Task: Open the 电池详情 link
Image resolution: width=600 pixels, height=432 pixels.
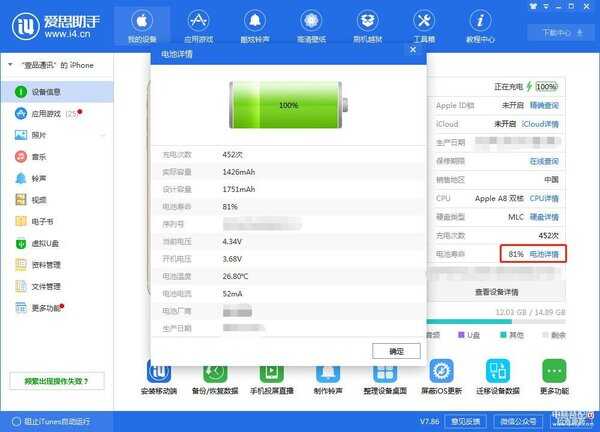Action: coord(544,254)
